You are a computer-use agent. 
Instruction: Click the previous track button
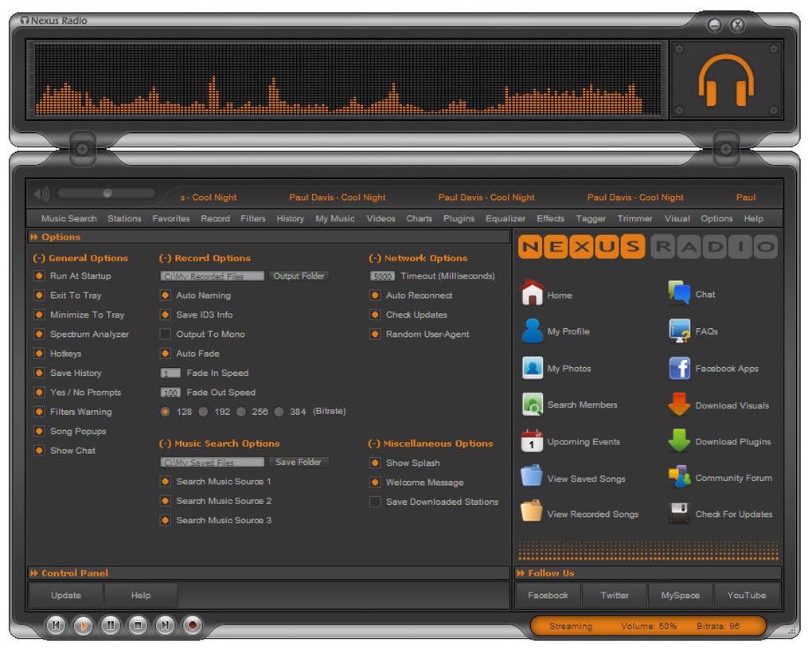(56, 625)
